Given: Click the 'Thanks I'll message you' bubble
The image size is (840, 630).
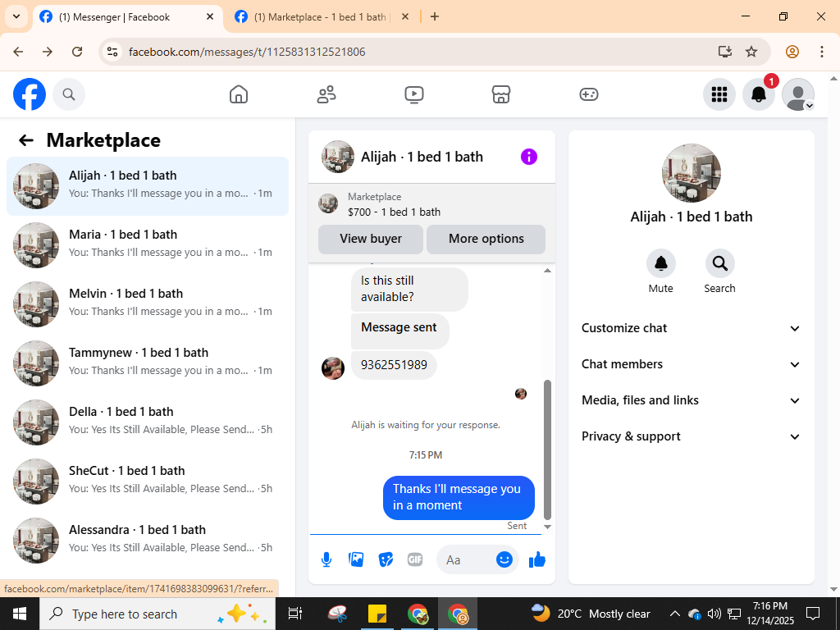Looking at the screenshot, I should pyautogui.click(x=459, y=497).
